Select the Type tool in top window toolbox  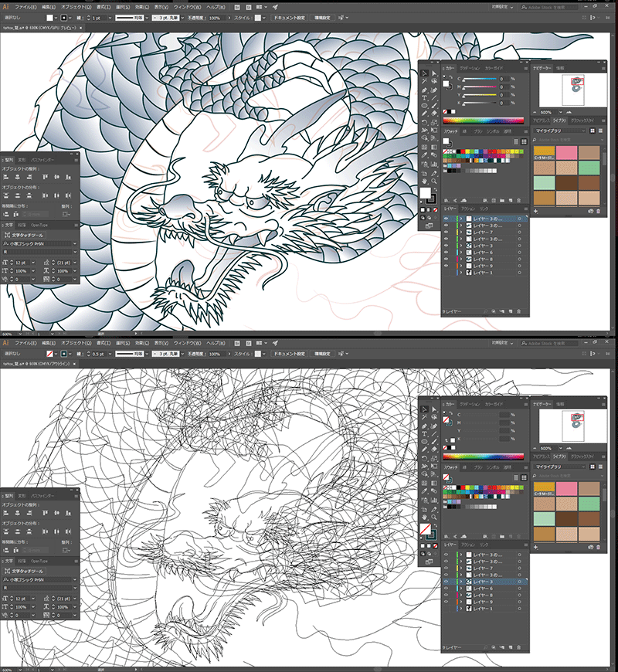[x=424, y=98]
